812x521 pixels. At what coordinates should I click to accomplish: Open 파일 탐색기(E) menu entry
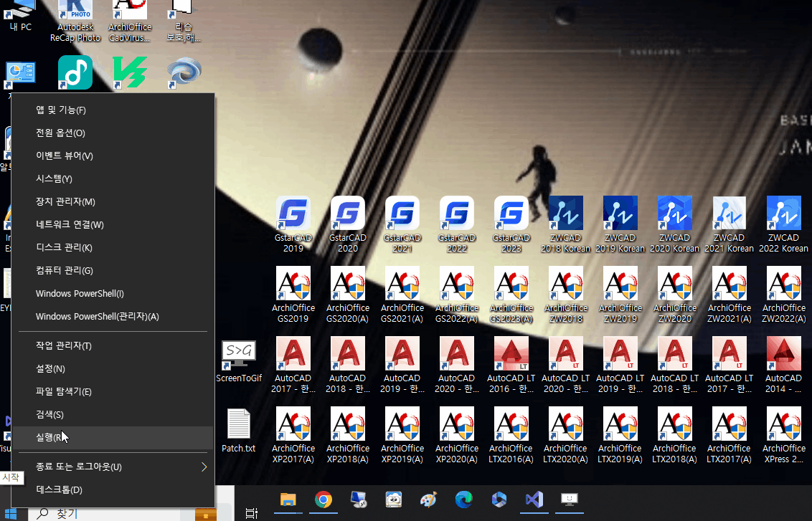(113, 392)
